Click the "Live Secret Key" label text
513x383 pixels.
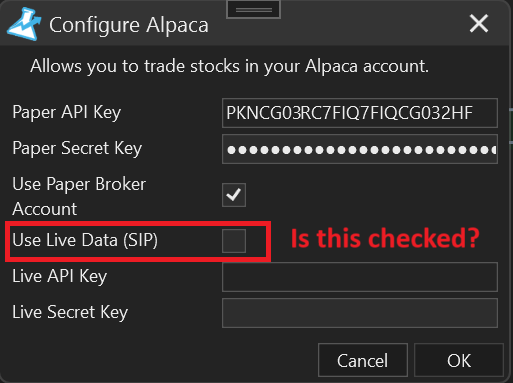tap(70, 312)
